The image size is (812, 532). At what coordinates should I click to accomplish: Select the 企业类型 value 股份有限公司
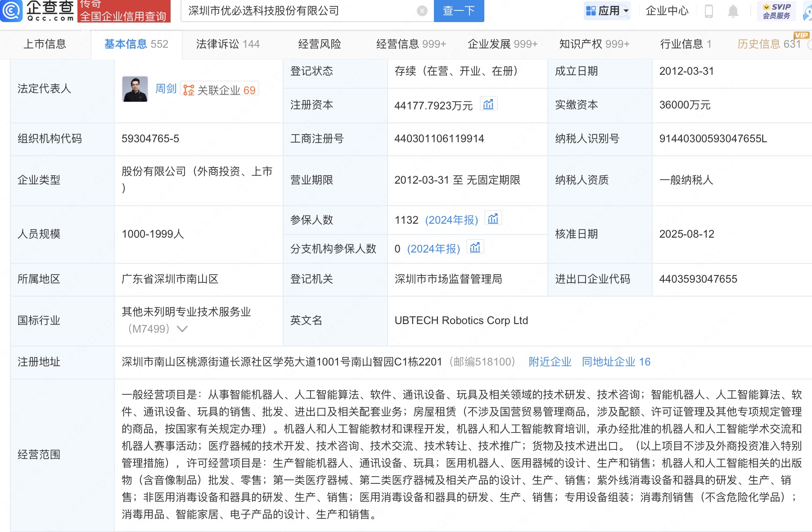pyautogui.click(x=197, y=180)
